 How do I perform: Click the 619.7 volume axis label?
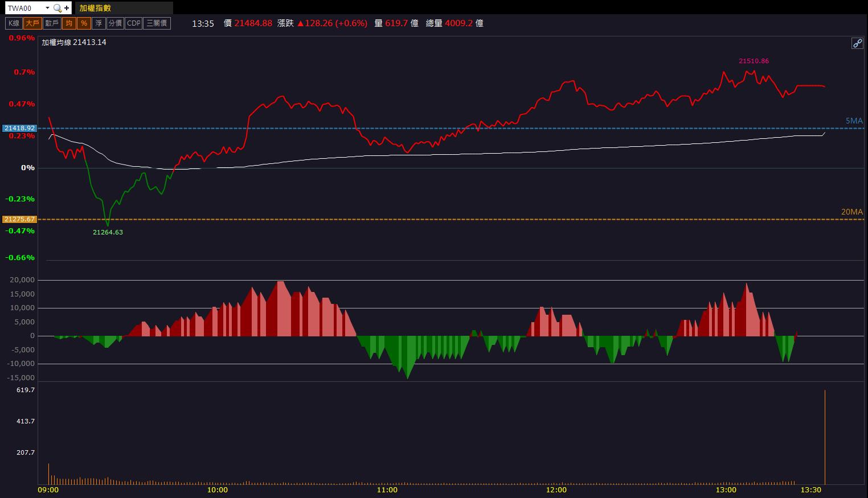pyautogui.click(x=26, y=390)
